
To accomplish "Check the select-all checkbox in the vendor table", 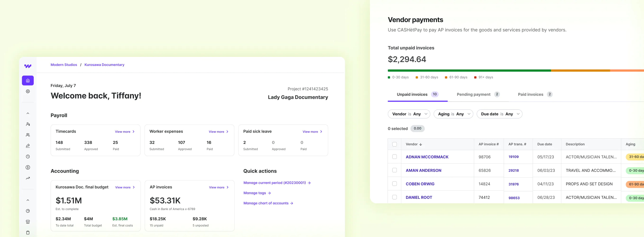I will point(395,144).
